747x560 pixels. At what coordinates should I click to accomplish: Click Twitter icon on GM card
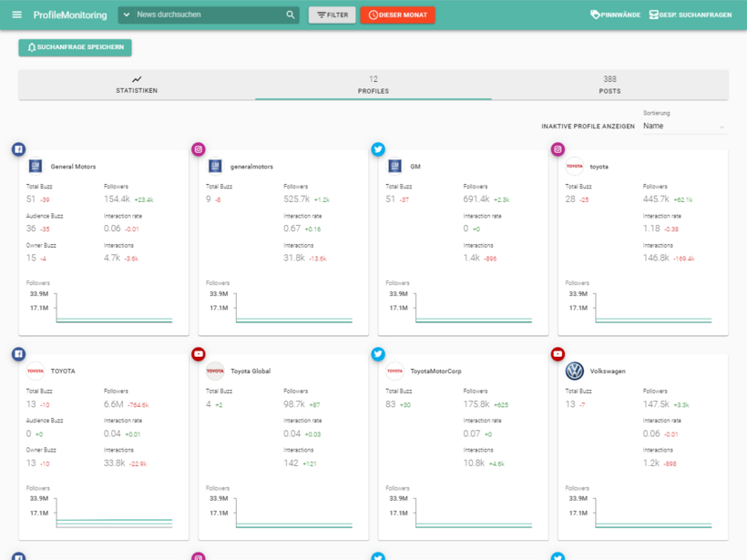coord(378,149)
